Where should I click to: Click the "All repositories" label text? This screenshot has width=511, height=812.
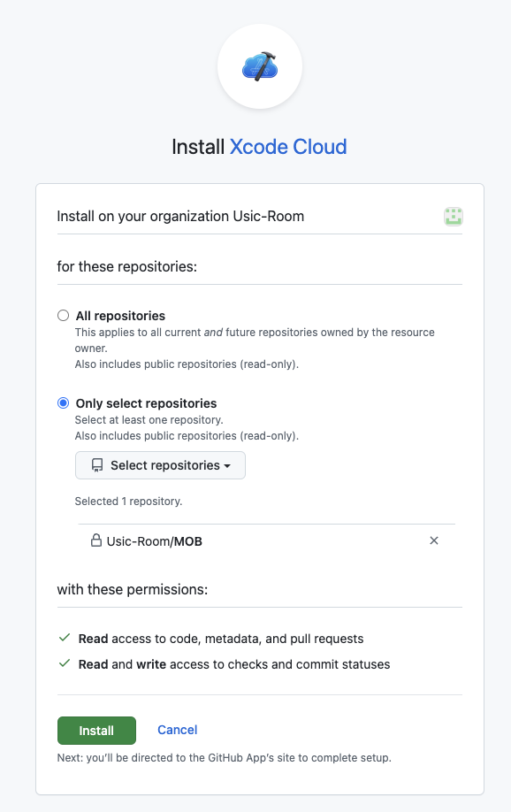point(120,316)
